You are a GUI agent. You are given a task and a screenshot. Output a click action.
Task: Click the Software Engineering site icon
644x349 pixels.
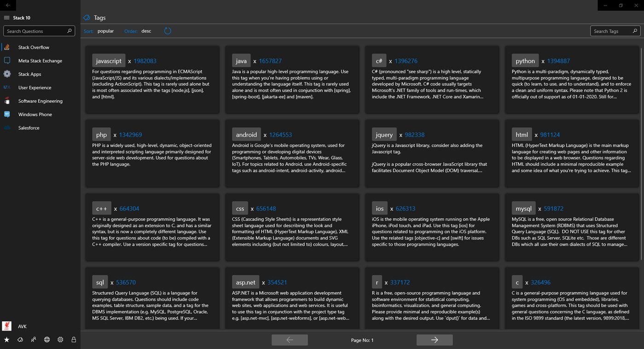pyautogui.click(x=7, y=101)
